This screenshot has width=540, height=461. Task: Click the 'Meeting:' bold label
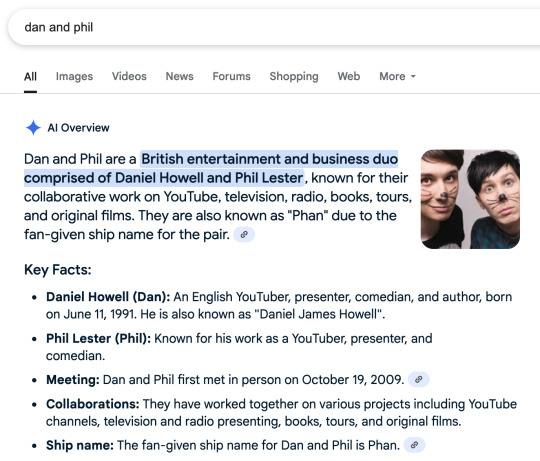click(x=73, y=380)
